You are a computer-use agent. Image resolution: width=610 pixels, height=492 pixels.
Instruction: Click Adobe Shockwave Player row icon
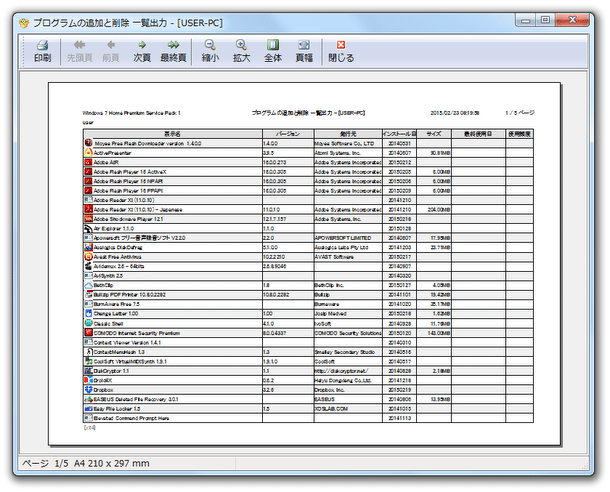(x=88, y=219)
